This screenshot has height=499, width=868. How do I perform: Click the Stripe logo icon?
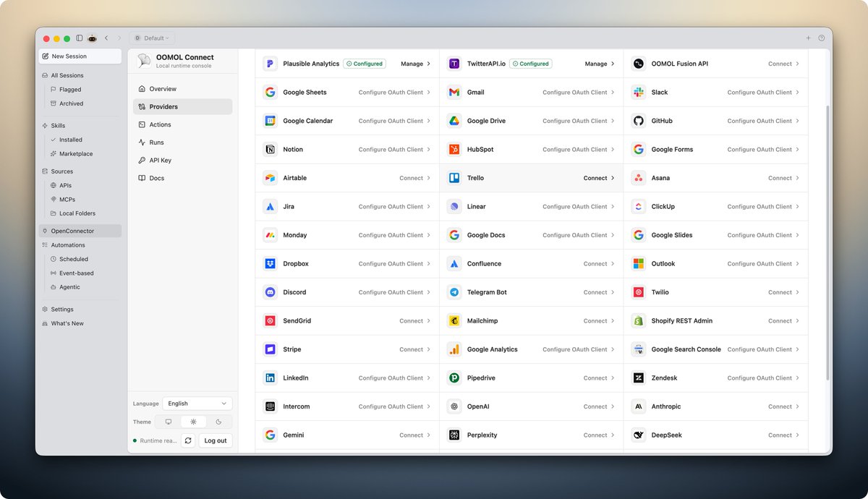(270, 349)
